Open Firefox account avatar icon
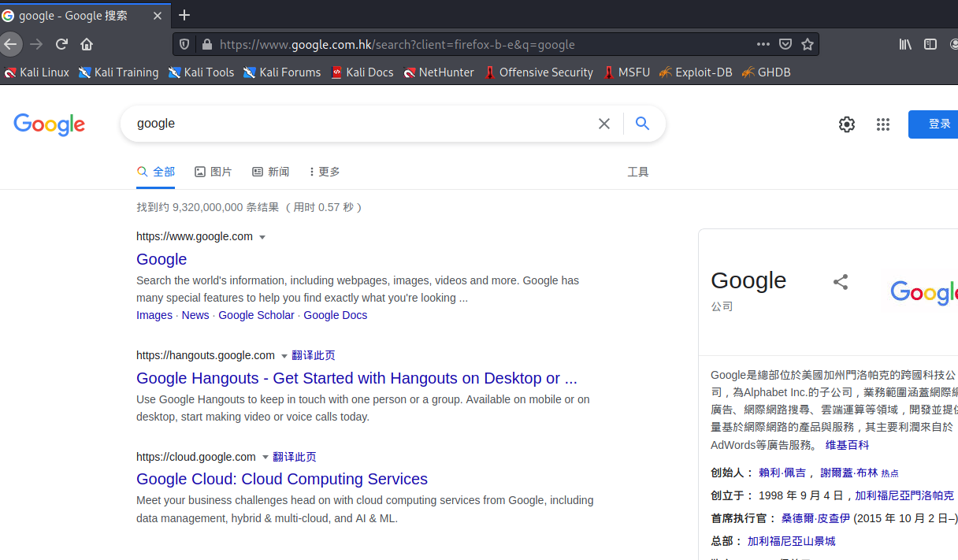958x560 pixels. tap(953, 44)
